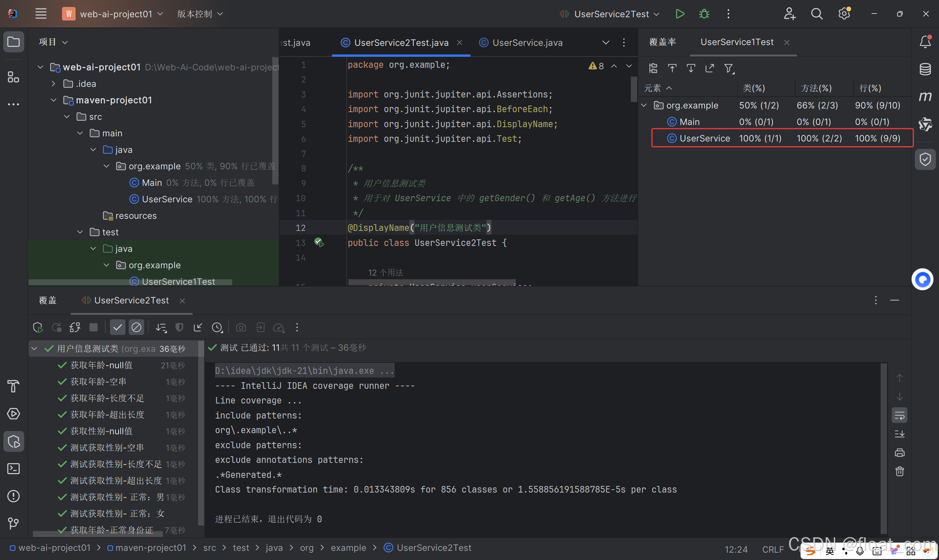The width and height of the screenshot is (939, 560).
Task: Open Git tool window in left sidebar
Action: [13, 523]
